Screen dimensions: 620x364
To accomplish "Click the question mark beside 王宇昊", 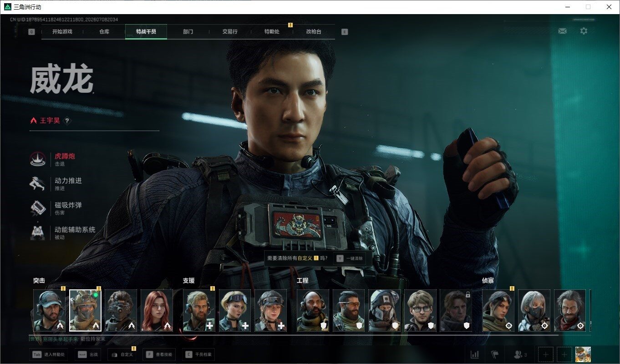I will [x=67, y=121].
